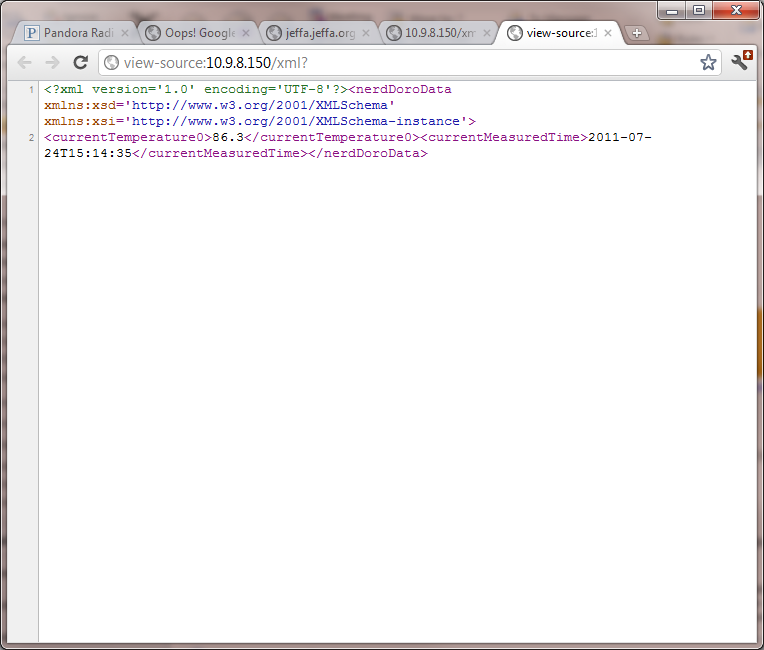Switch to the jeffa.jeffa.org tab

click(x=315, y=33)
